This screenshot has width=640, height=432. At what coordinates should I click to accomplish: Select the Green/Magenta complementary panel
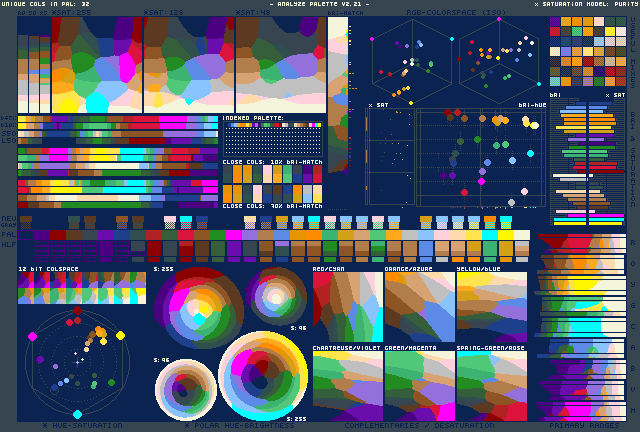click(x=419, y=385)
